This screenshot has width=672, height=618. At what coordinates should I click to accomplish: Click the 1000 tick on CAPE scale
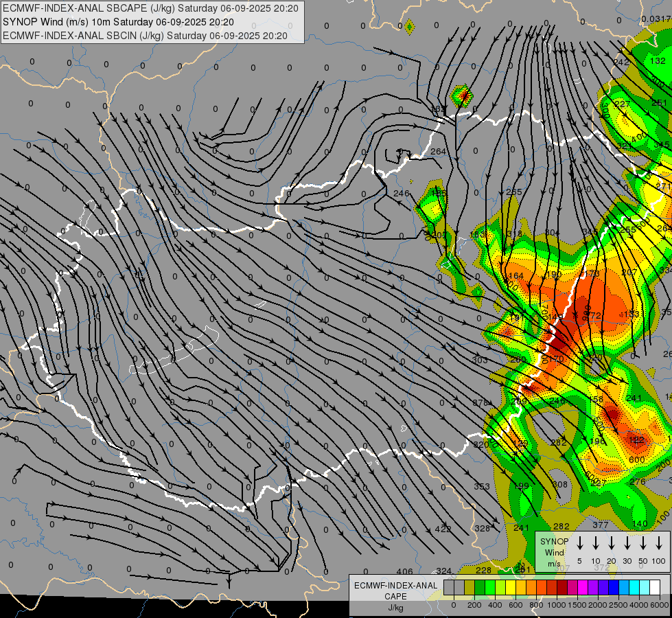557,605
